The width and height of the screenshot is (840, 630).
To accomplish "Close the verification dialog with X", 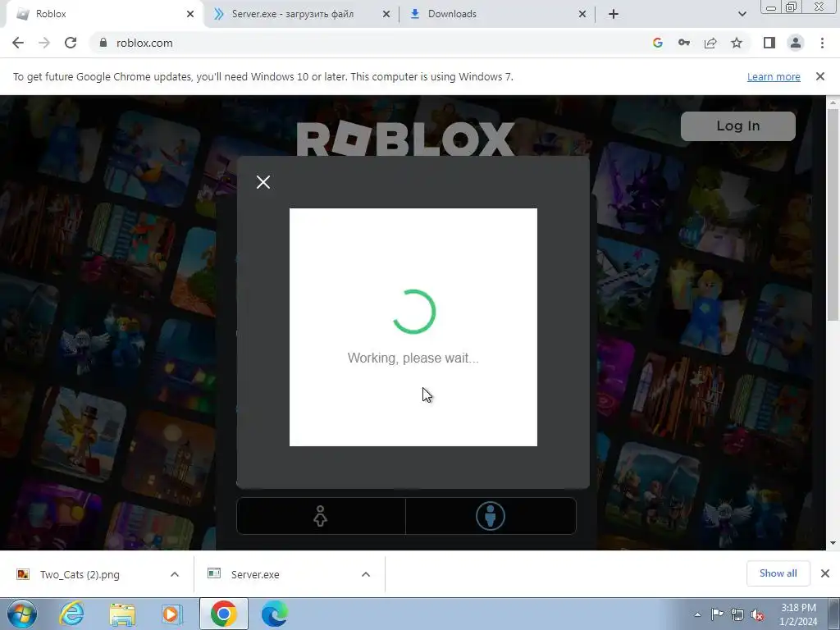I will coord(263,182).
